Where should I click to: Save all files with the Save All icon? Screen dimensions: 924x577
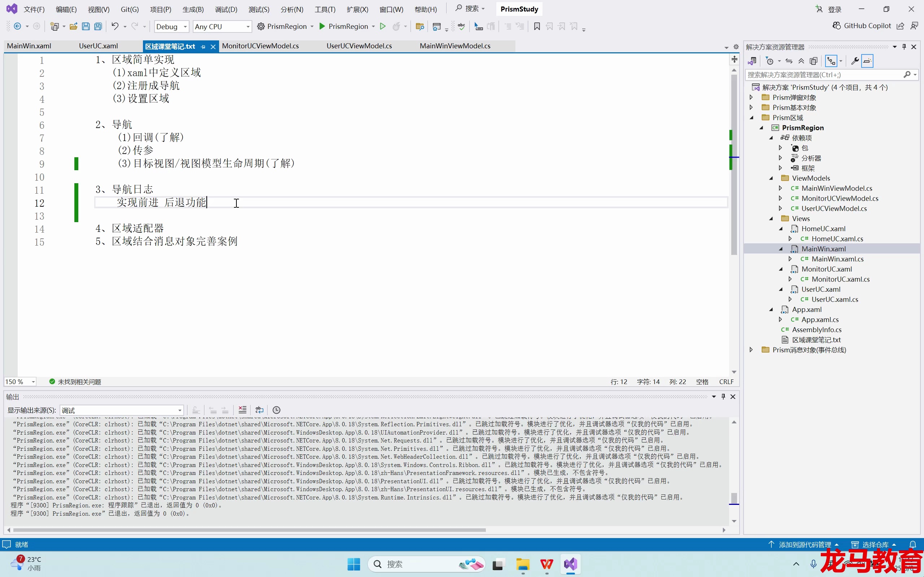tap(98, 26)
